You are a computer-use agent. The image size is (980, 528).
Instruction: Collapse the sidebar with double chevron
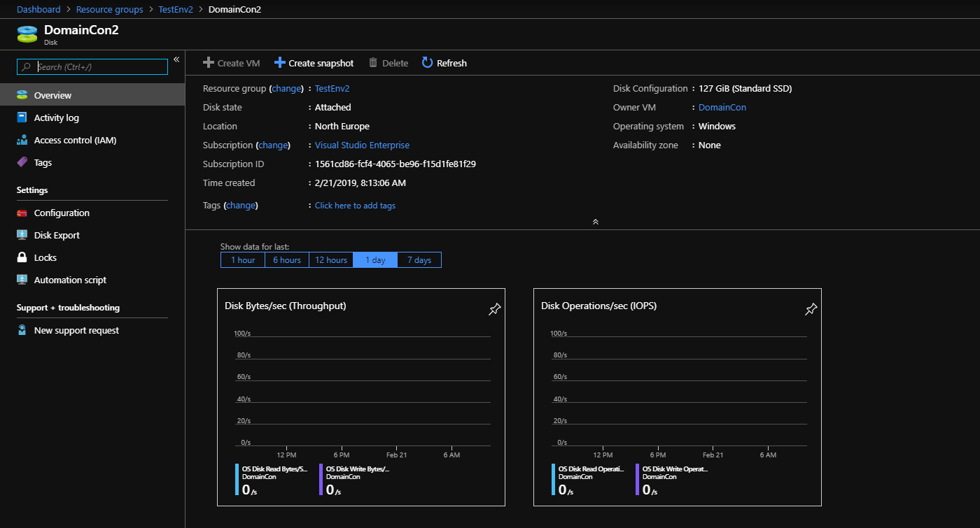(176, 59)
